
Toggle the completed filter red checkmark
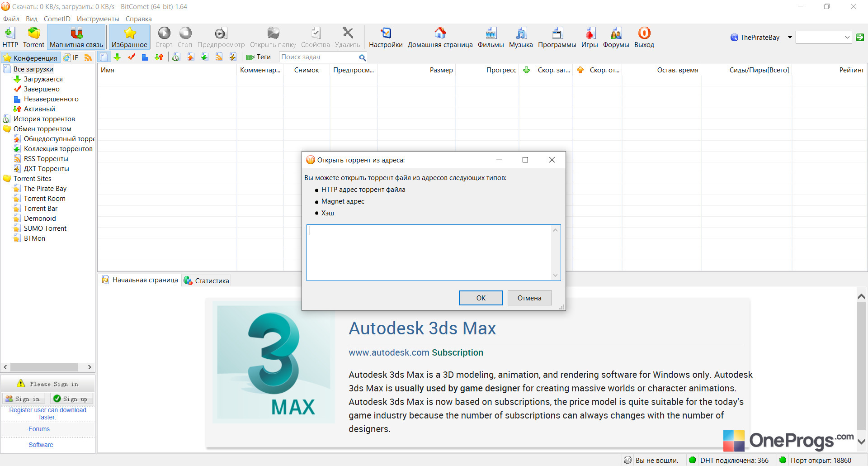click(x=131, y=57)
